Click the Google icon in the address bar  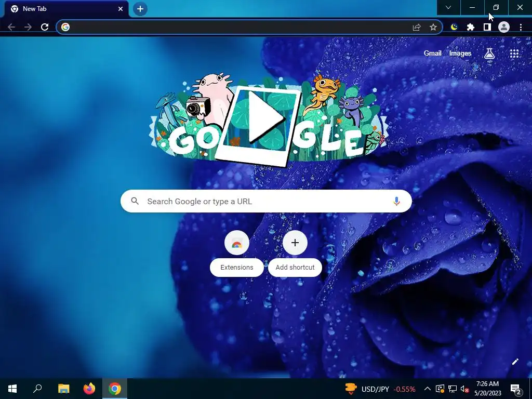click(x=65, y=27)
